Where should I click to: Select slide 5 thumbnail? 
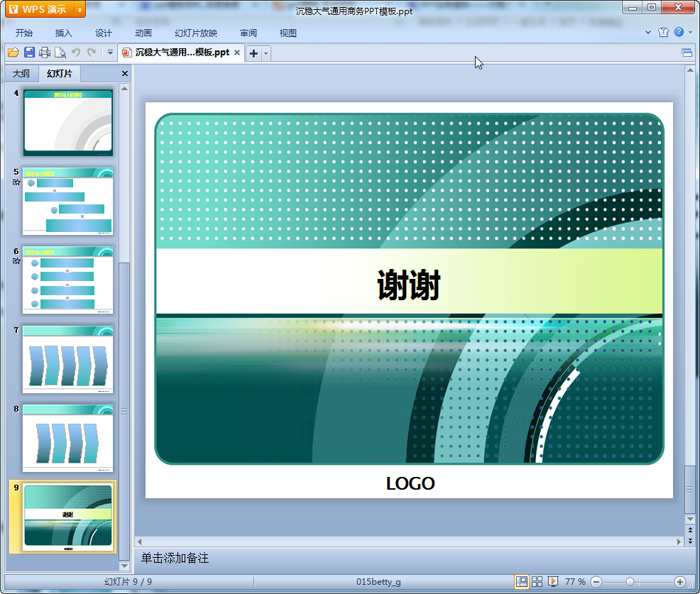68,202
